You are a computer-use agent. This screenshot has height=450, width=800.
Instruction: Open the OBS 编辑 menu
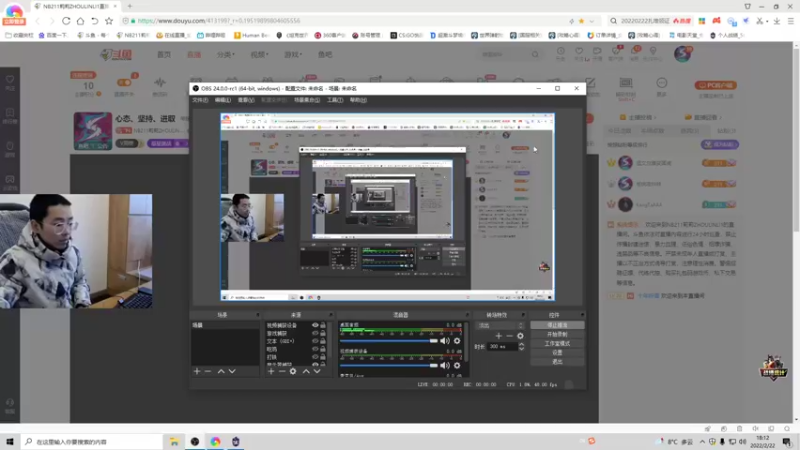click(222, 100)
